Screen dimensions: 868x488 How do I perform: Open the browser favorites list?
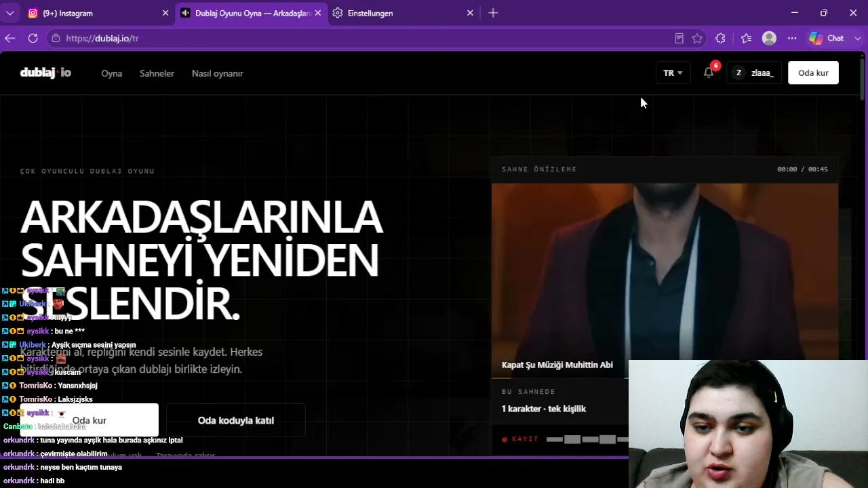coord(747,39)
